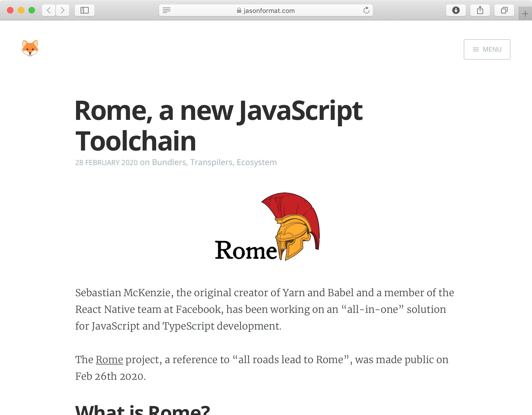532x415 pixels.
Task: Click the article title heading
Action: 219,126
